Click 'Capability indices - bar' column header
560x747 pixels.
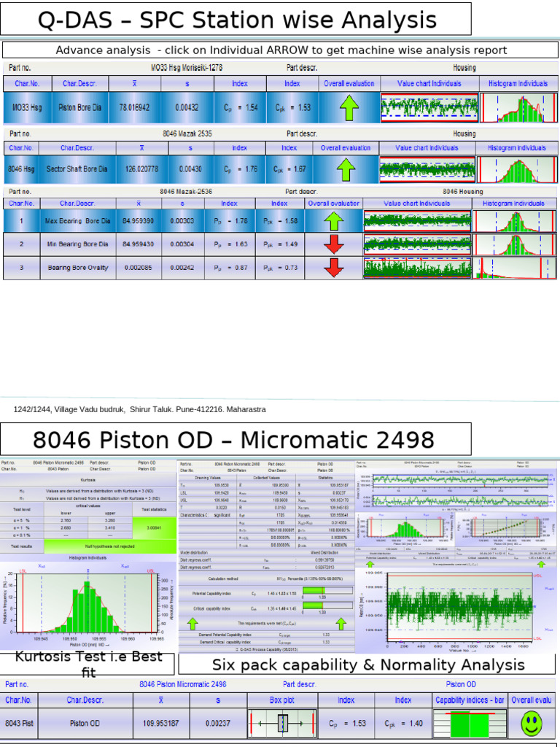(470, 700)
